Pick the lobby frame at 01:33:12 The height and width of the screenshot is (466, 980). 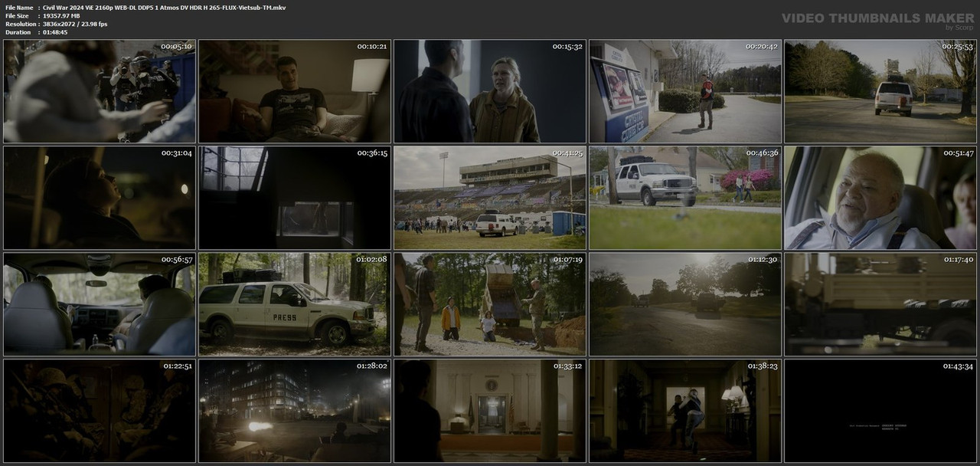(x=490, y=411)
